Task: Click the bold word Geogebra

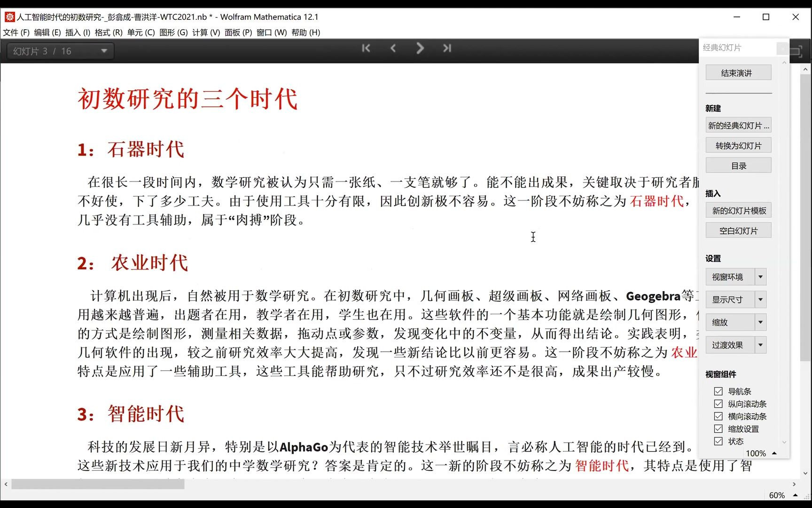Action: pyautogui.click(x=653, y=296)
